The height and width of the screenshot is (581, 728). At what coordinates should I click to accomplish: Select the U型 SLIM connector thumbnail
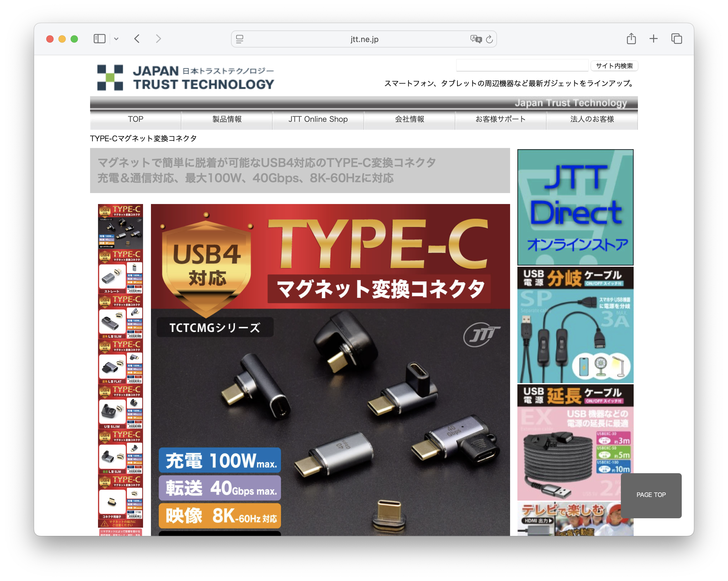121,407
